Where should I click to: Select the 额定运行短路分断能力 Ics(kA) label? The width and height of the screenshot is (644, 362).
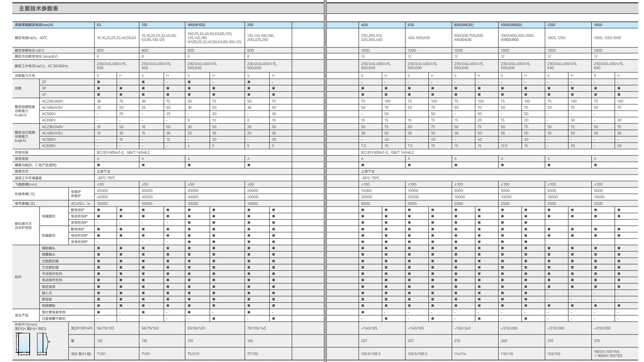[x=25, y=136]
